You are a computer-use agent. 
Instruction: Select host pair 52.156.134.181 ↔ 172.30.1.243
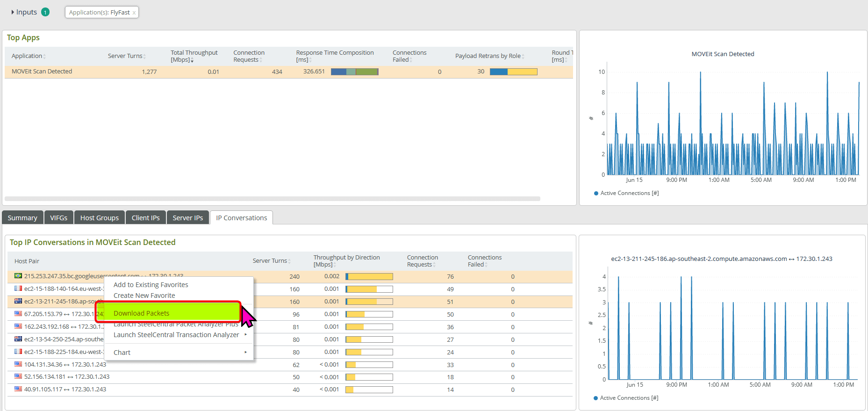(67, 377)
